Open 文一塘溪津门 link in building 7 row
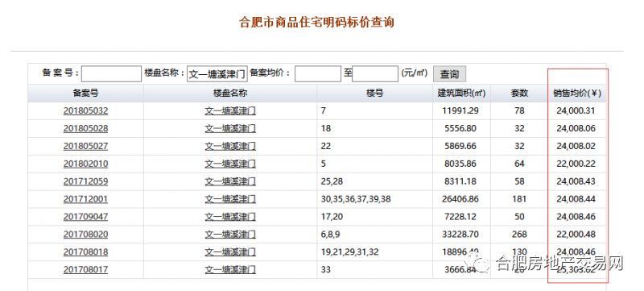The image size is (644, 291). pyautogui.click(x=230, y=111)
